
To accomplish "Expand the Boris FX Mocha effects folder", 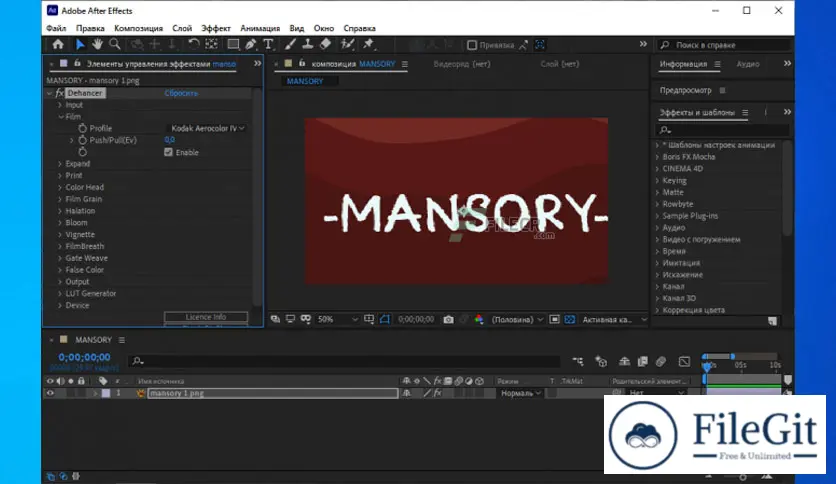I will tap(657, 157).
